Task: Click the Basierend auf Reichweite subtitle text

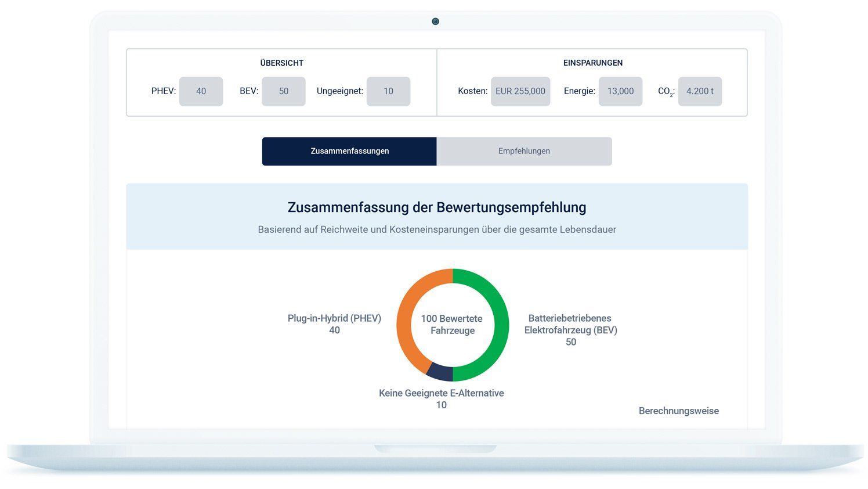Action: pos(437,229)
